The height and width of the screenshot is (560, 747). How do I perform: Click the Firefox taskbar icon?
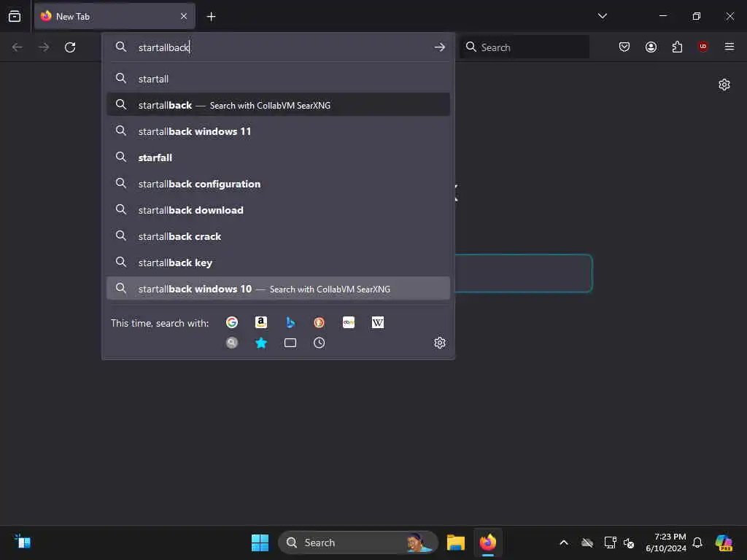pyautogui.click(x=488, y=542)
